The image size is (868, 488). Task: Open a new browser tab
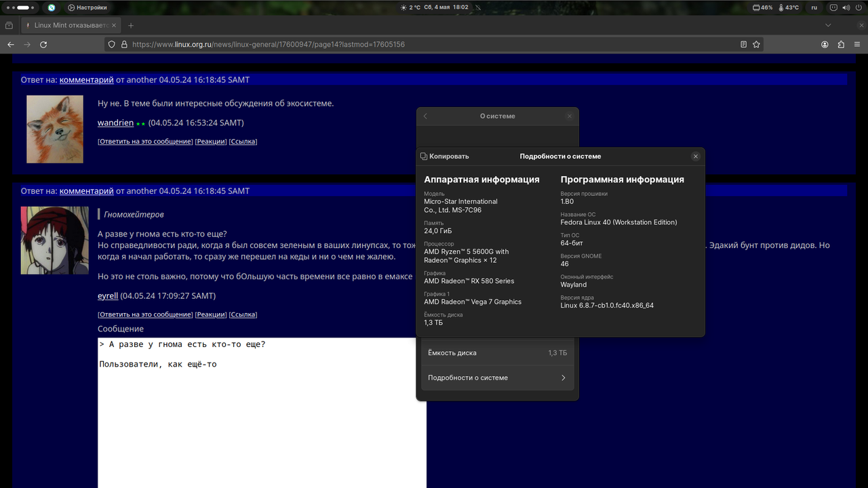(131, 25)
